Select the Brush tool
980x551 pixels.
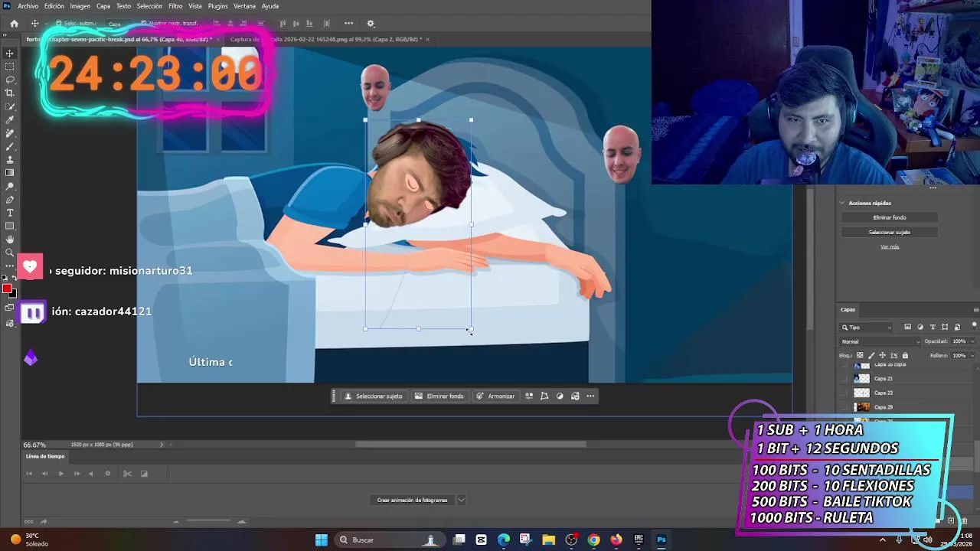coord(10,146)
